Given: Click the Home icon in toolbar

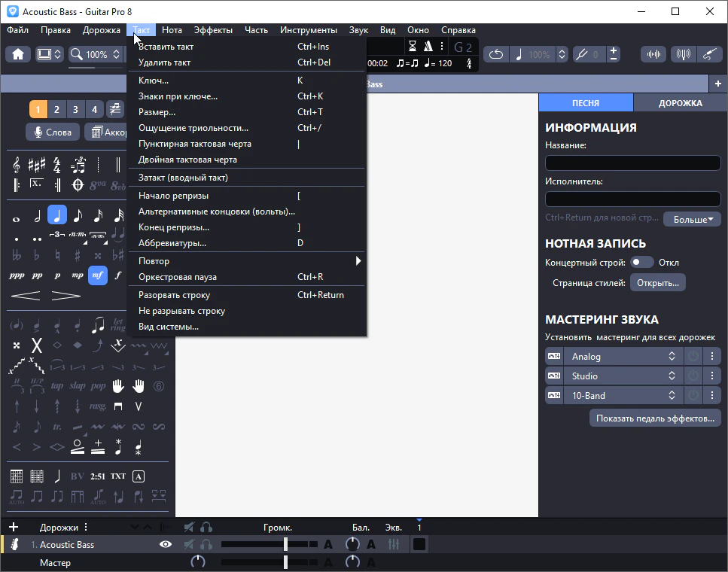Looking at the screenshot, I should [x=18, y=54].
